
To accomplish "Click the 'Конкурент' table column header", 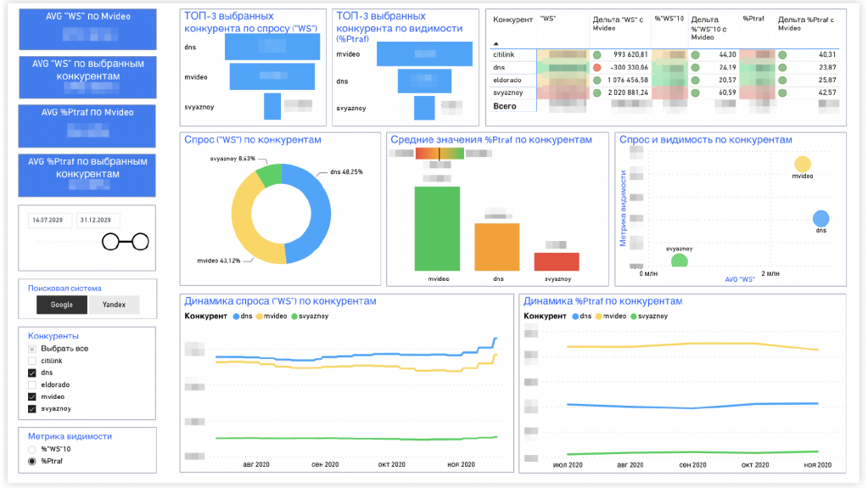I will (512, 20).
